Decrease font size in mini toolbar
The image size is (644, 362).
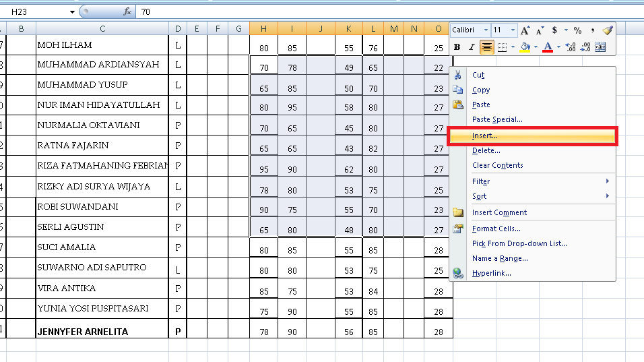coord(540,30)
